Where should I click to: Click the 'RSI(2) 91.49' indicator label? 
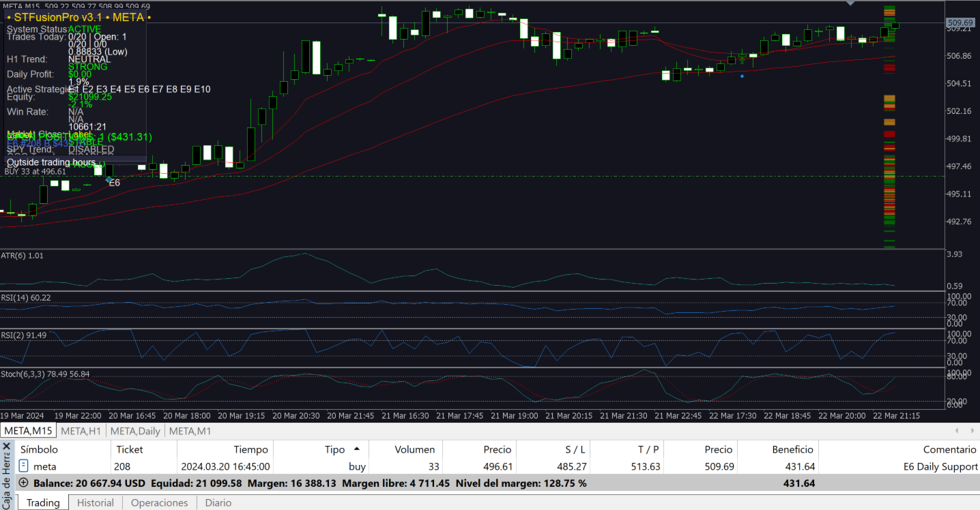[x=24, y=335]
